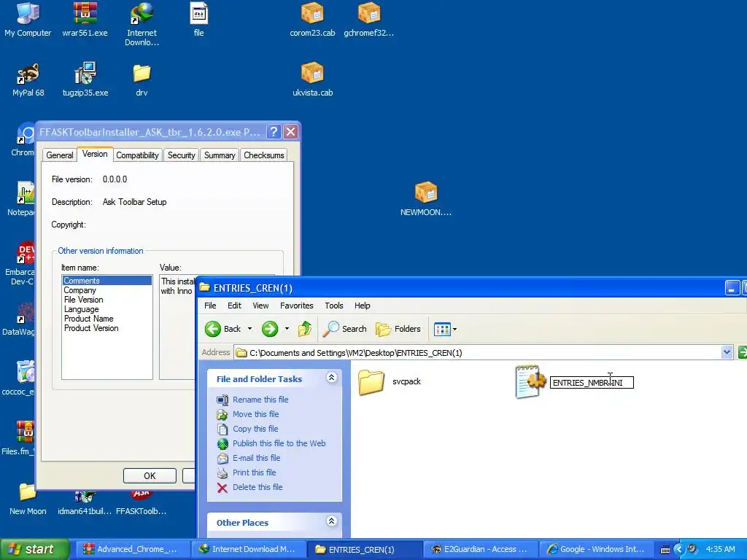Collapse File and Folder Tasks panel

point(332,378)
